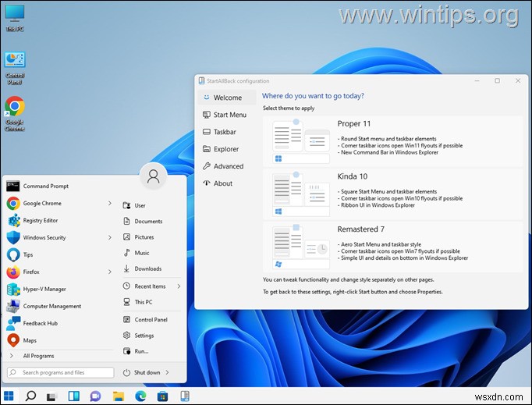Expand the Recent Items submenu
The height and width of the screenshot is (405, 532).
(179, 286)
